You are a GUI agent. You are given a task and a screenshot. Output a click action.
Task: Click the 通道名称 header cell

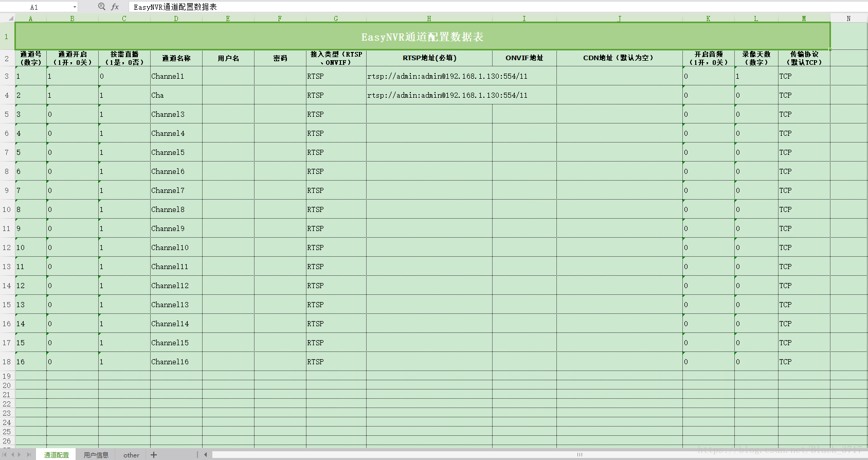pyautogui.click(x=176, y=58)
